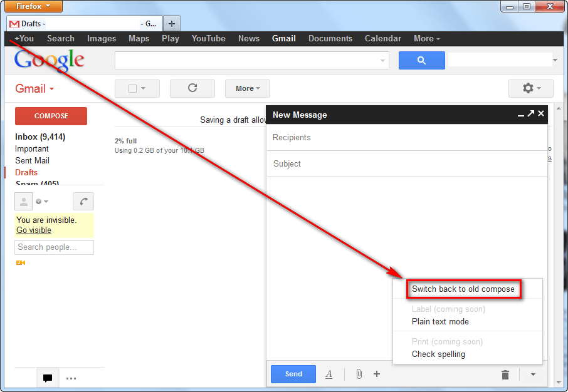The height and width of the screenshot is (392, 568).
Task: Open Search in the Google bar
Action: (x=60, y=38)
